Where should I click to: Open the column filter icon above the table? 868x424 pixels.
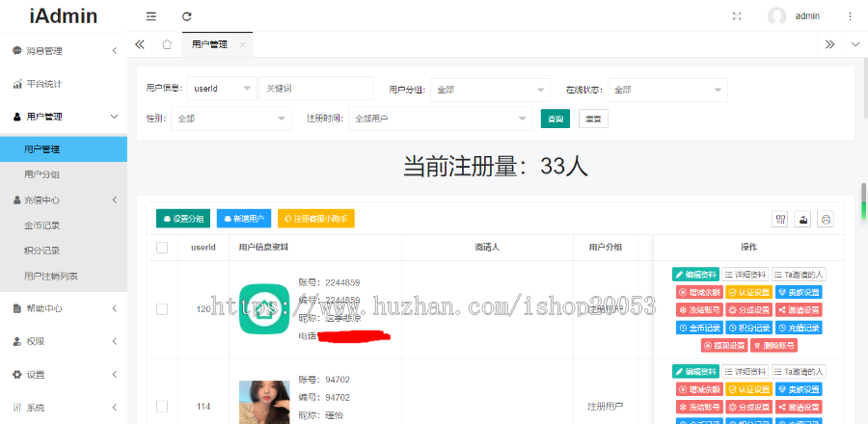[780, 220]
